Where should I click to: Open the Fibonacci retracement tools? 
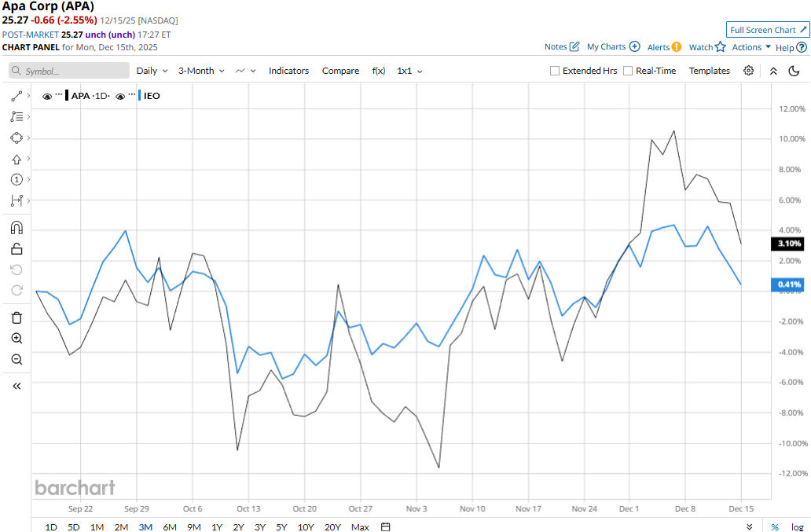tap(17, 117)
